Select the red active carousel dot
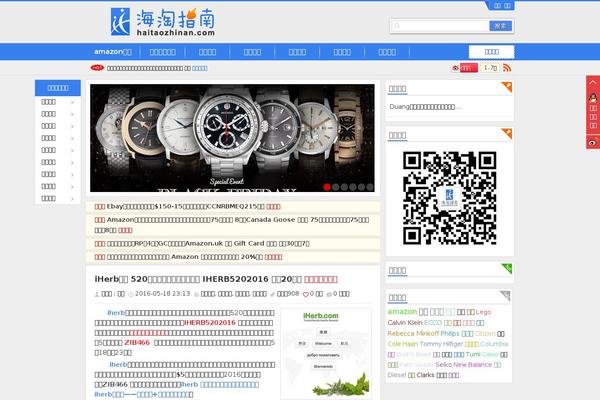The image size is (600, 400). point(327,187)
